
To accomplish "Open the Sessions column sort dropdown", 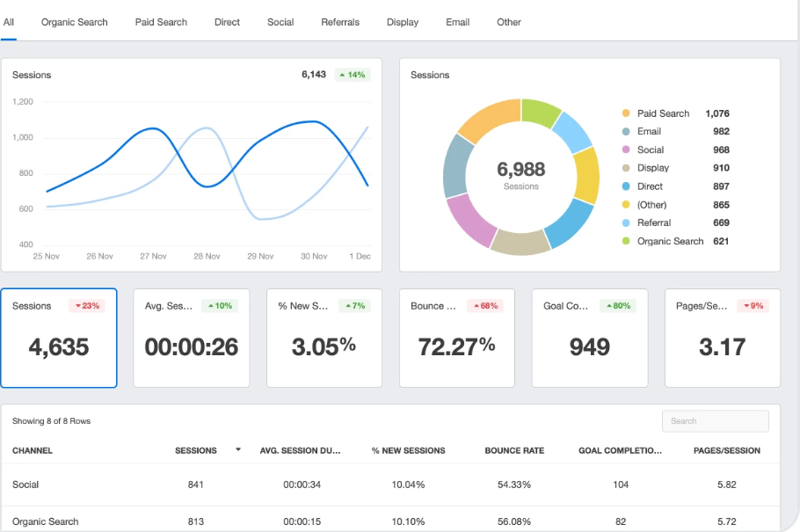I will [237, 450].
